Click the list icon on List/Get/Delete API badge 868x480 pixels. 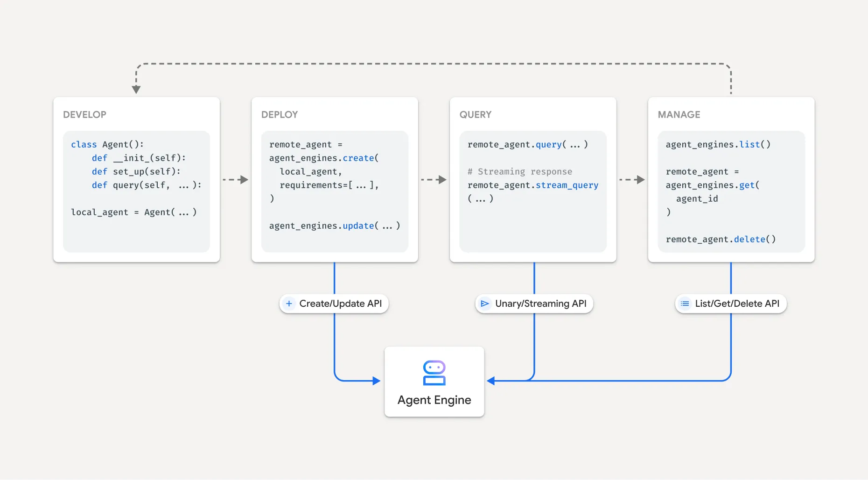pyautogui.click(x=685, y=304)
